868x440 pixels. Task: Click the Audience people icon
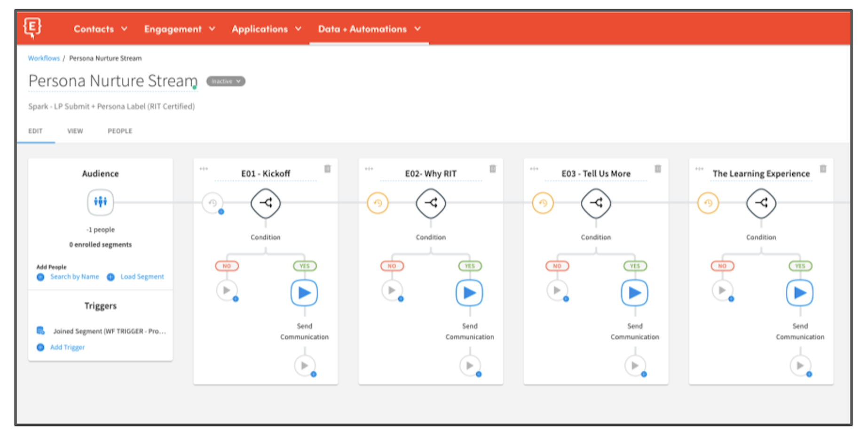point(100,202)
